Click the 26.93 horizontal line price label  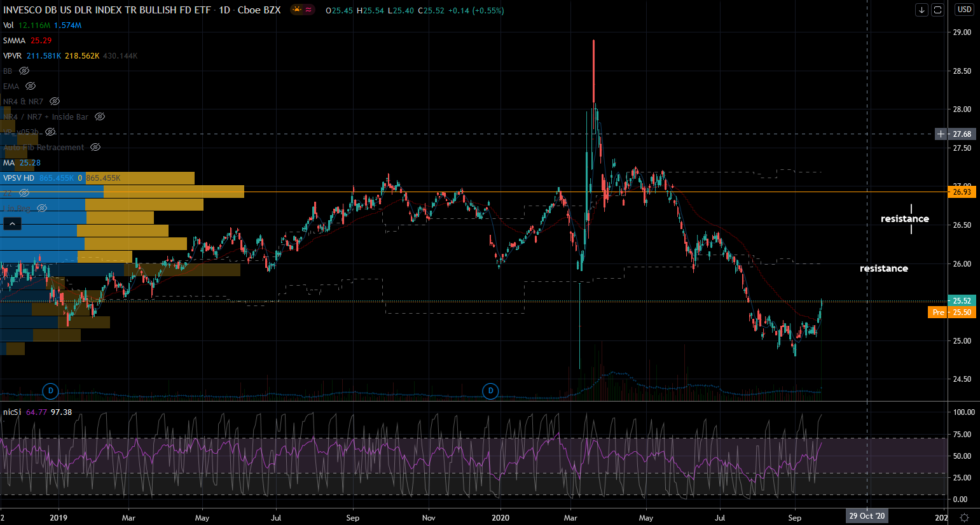click(962, 192)
